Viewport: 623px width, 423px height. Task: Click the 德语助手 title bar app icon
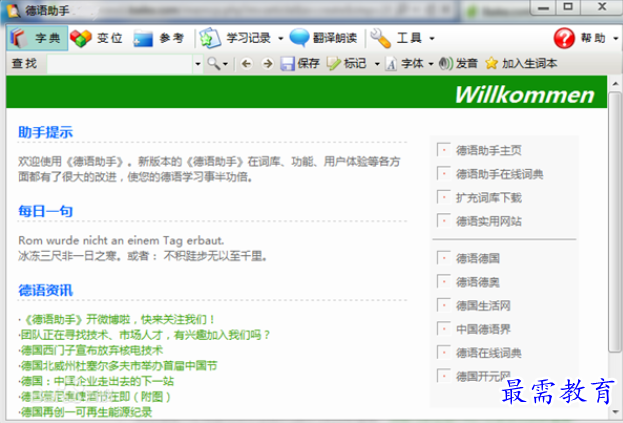point(13,10)
